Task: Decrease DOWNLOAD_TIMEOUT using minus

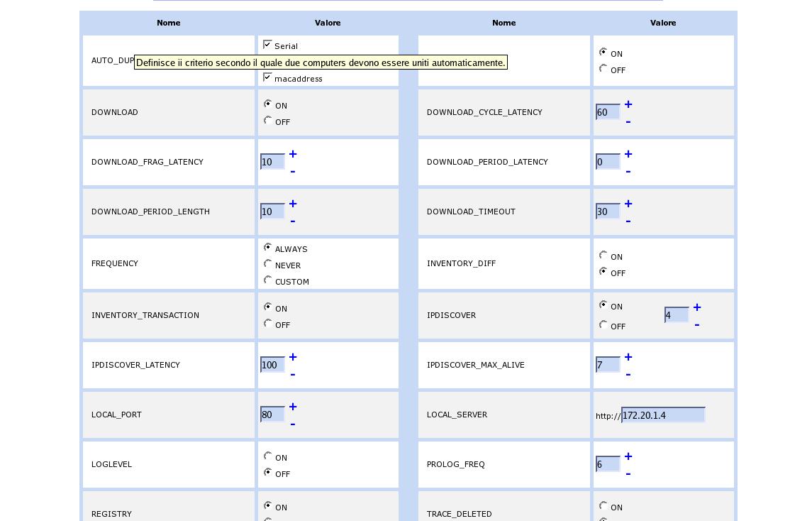Action: coord(628,221)
